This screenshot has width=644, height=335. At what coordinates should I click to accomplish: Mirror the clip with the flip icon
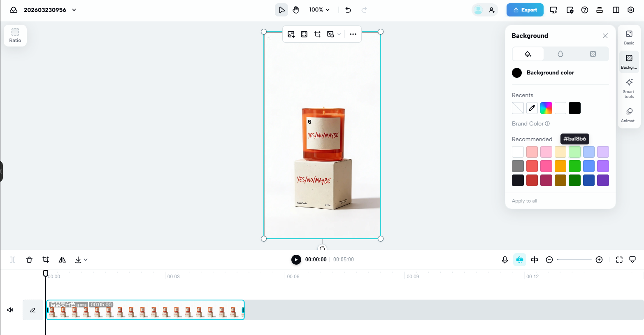[x=62, y=260]
